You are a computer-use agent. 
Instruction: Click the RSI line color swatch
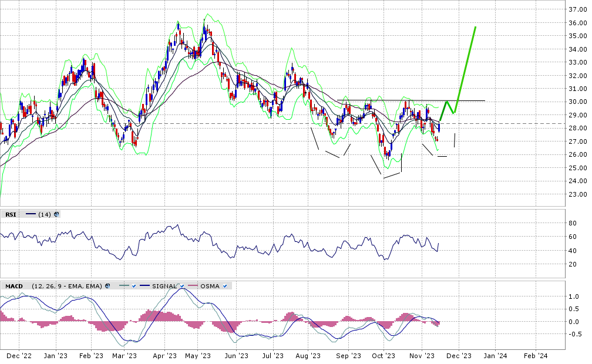pyautogui.click(x=31, y=214)
